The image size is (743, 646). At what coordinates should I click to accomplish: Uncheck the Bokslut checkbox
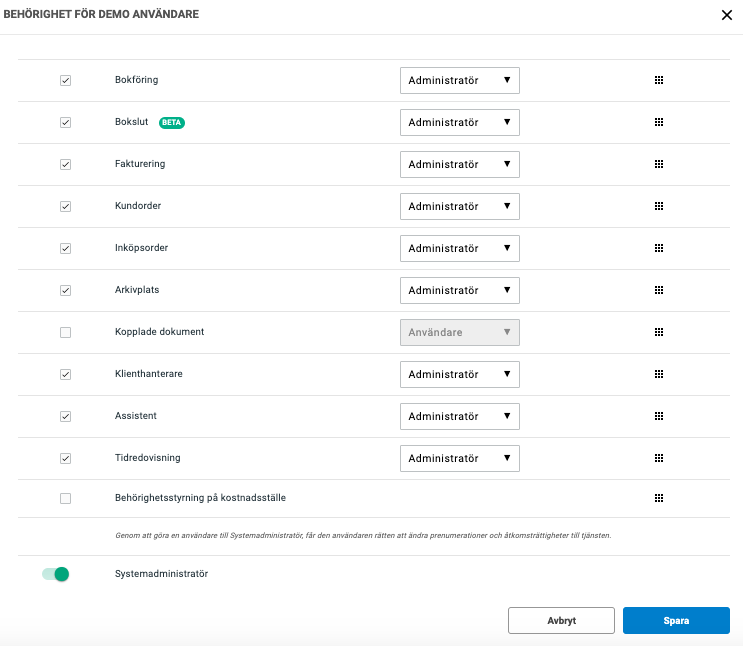click(65, 122)
